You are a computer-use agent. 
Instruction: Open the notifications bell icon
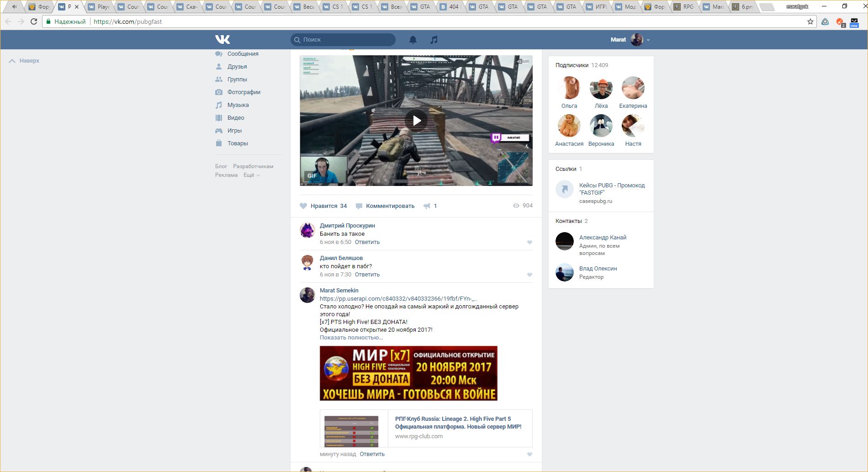tap(413, 40)
